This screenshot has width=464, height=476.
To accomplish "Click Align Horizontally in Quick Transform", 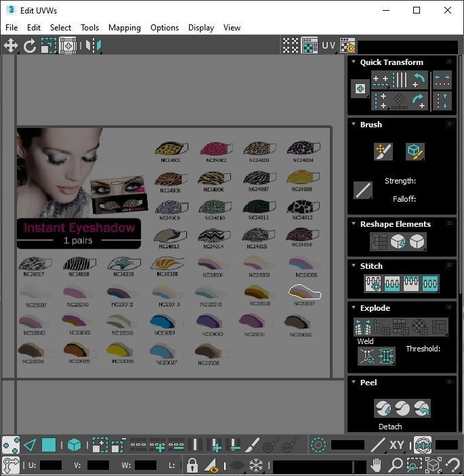I will [x=381, y=80].
